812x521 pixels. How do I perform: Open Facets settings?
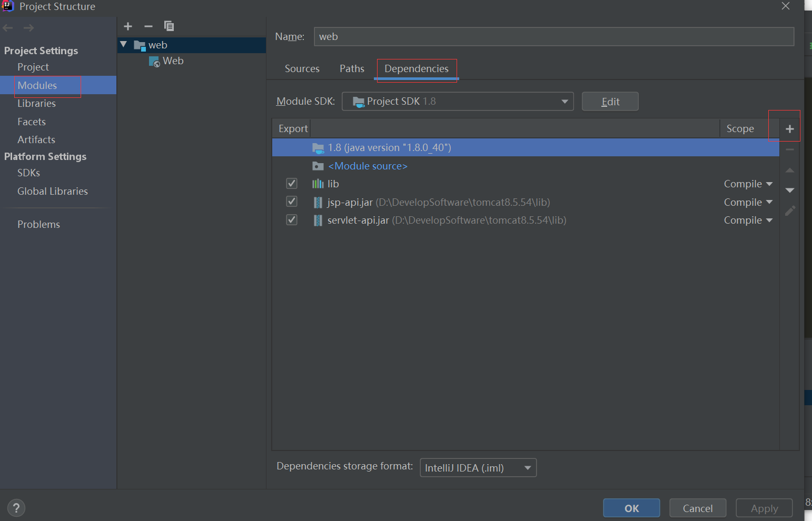(x=32, y=122)
